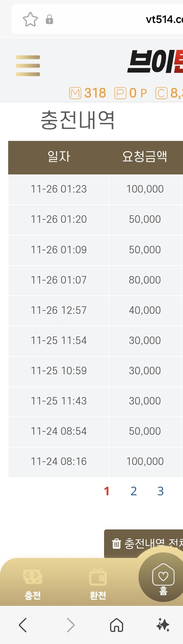Go back with the browser back arrow
Viewport: 183px width, 644px height.
(23, 625)
